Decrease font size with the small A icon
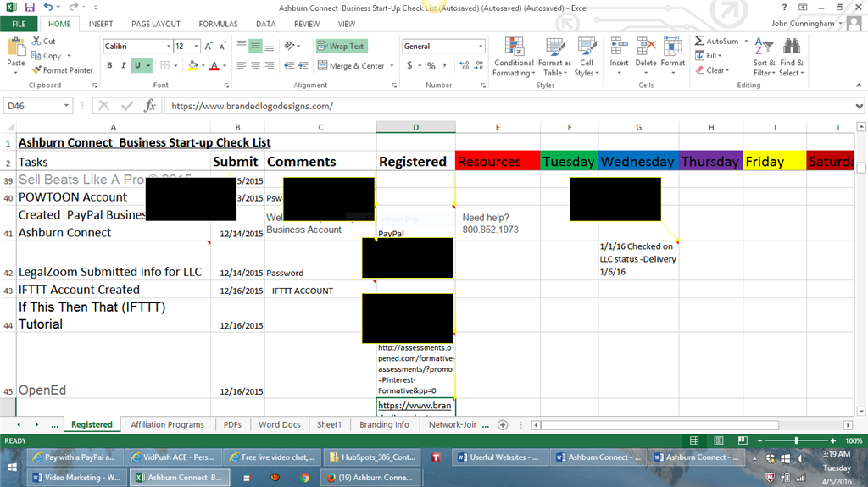Screen dimensions: 868x487 [223, 47]
